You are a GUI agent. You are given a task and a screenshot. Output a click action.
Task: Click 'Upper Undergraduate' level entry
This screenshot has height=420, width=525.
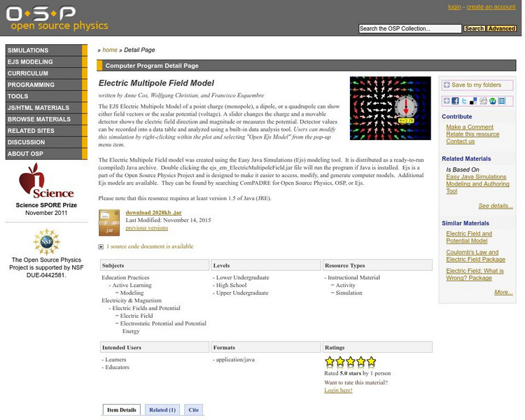tap(242, 293)
